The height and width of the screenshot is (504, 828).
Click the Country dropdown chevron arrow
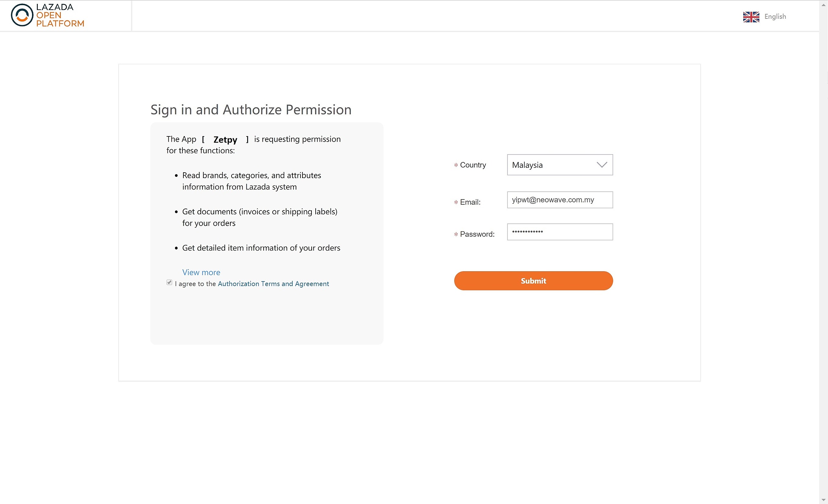click(602, 165)
